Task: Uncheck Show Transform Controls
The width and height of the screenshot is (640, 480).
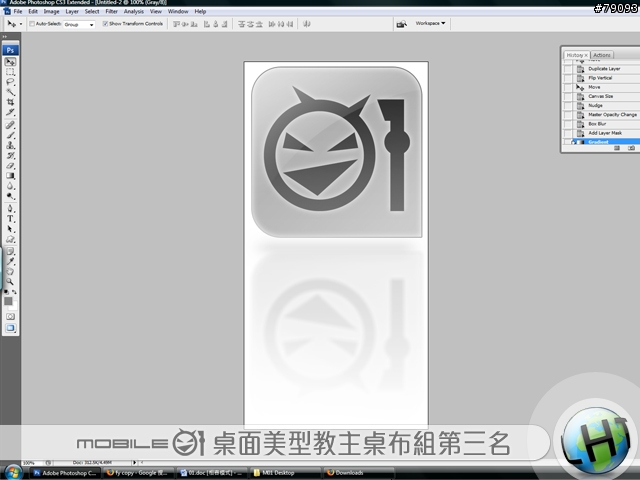Action: [105, 24]
